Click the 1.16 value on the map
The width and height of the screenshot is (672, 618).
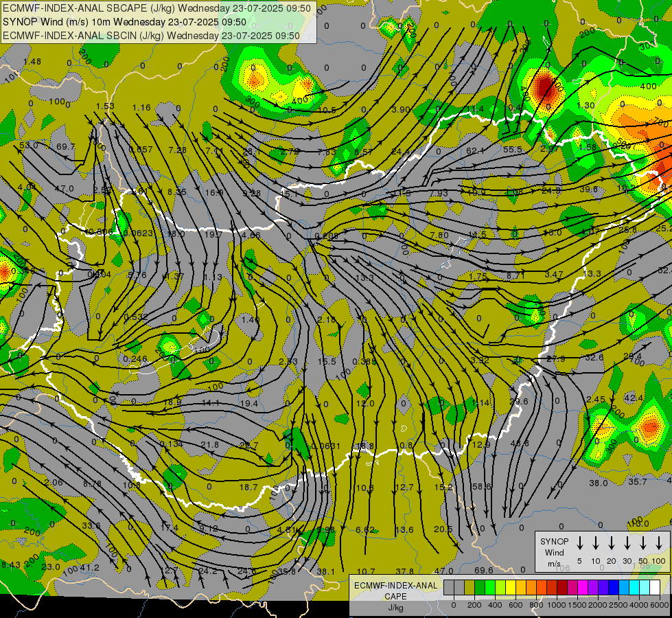[x=141, y=108]
